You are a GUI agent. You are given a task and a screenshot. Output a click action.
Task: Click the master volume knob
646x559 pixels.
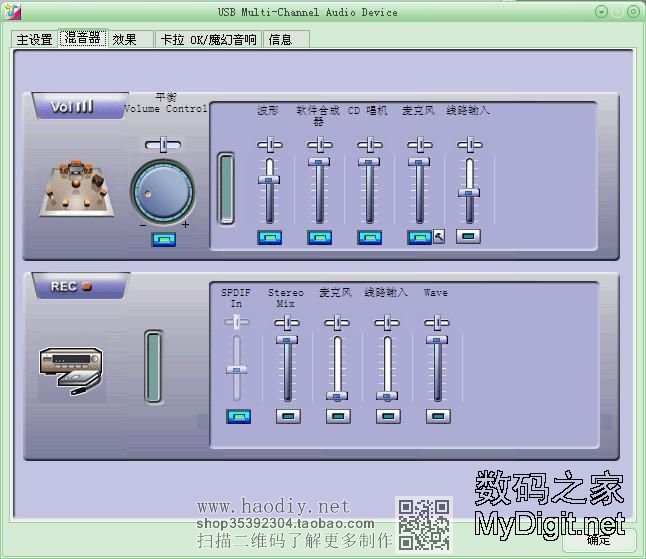pos(163,189)
